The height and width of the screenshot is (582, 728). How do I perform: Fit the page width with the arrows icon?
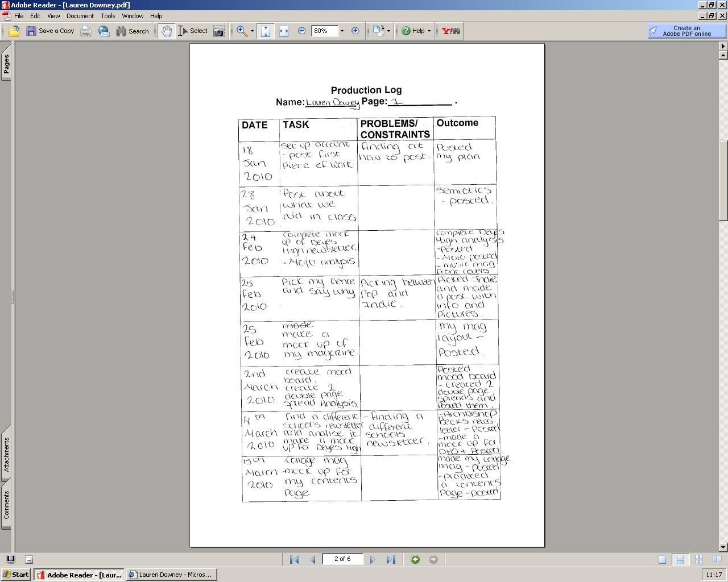pyautogui.click(x=283, y=31)
